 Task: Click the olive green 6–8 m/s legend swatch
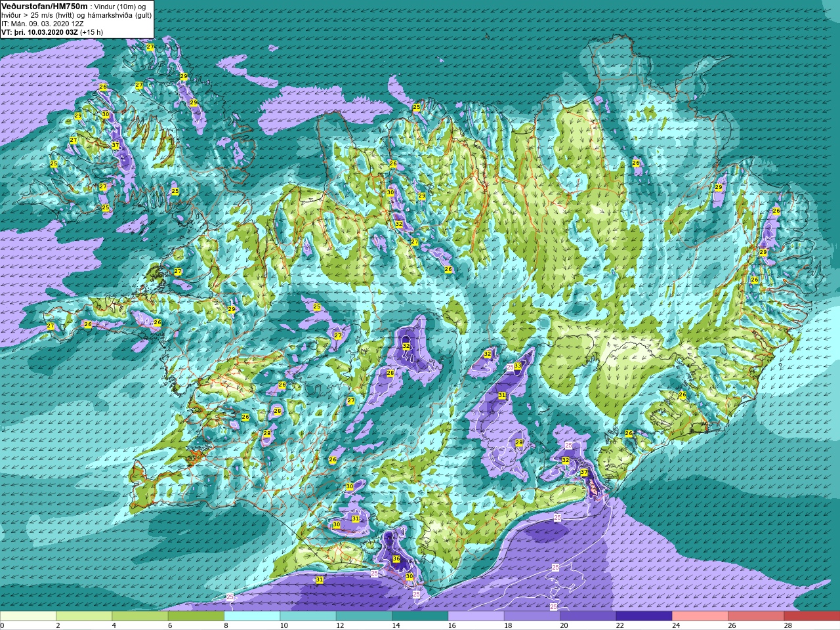coord(196,616)
